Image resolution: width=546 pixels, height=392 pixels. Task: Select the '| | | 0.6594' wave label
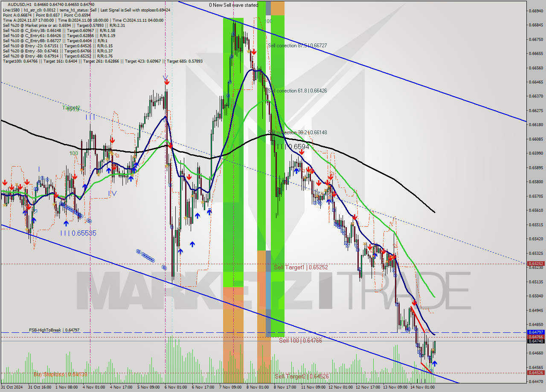[x=293, y=147]
